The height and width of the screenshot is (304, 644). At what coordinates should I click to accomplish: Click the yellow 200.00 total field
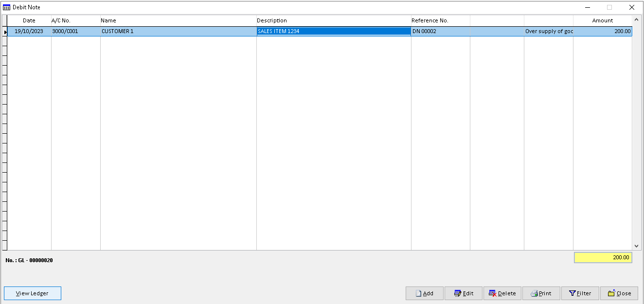[x=603, y=257]
